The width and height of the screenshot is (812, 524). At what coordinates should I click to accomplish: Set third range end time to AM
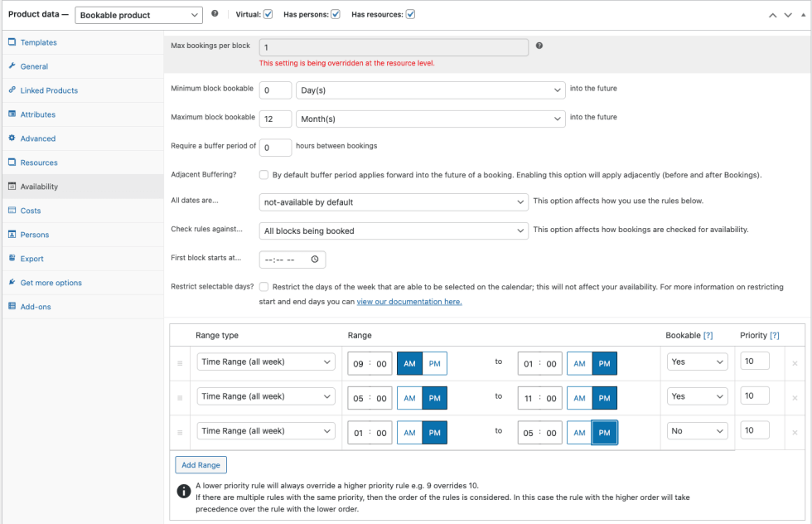click(579, 432)
